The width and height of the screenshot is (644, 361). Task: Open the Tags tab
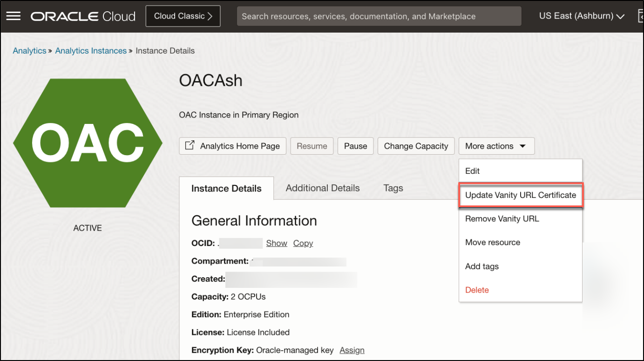(393, 188)
